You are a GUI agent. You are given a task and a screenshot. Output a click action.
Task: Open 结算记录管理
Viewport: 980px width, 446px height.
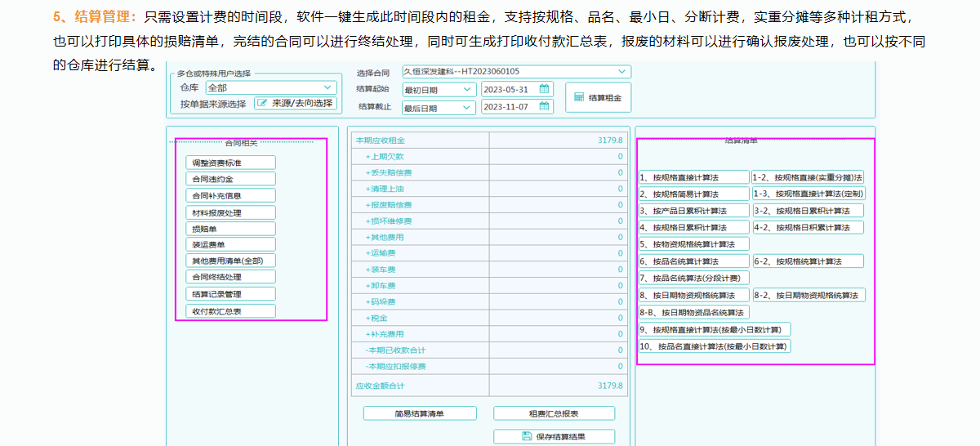pyautogui.click(x=230, y=294)
